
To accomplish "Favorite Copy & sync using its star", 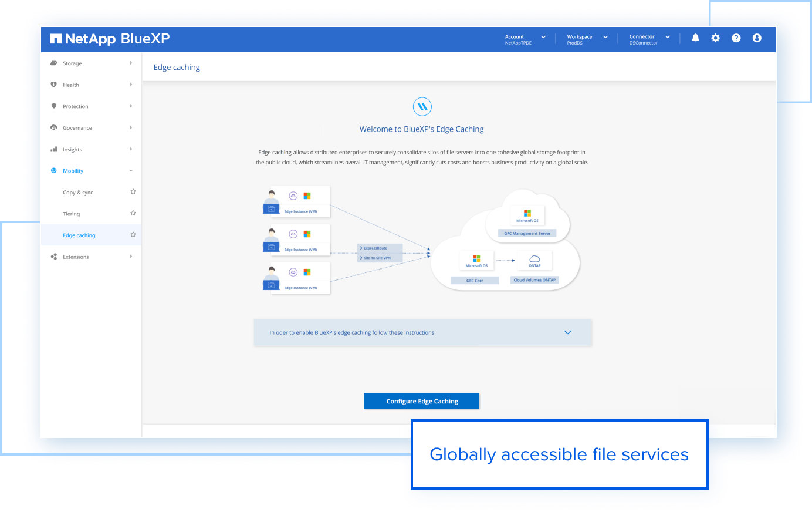I will tap(133, 191).
